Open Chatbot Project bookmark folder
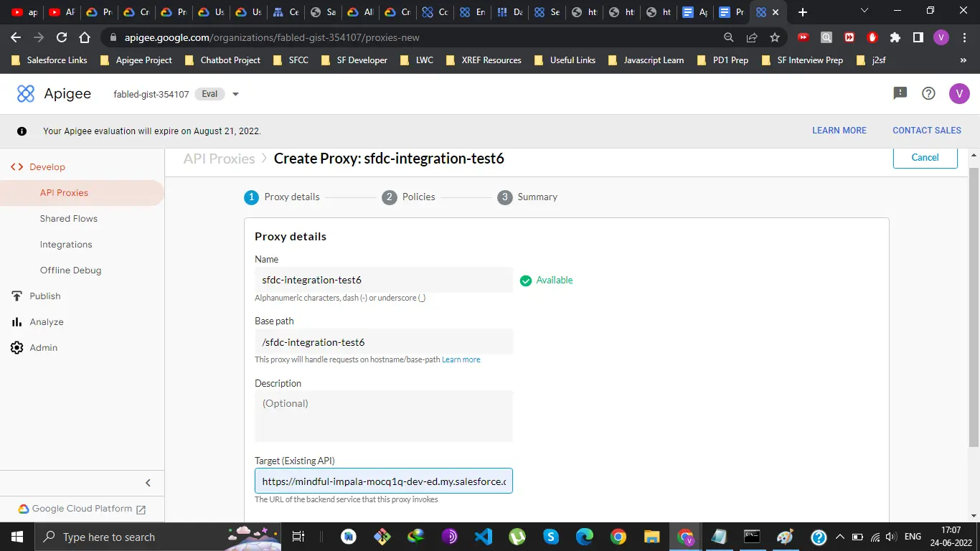 (222, 60)
